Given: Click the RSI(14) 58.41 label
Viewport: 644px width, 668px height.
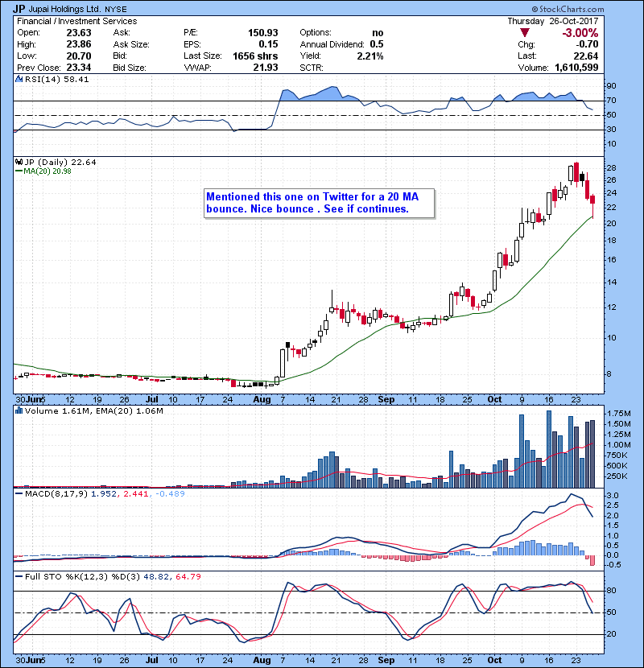Looking at the screenshot, I should [x=56, y=79].
